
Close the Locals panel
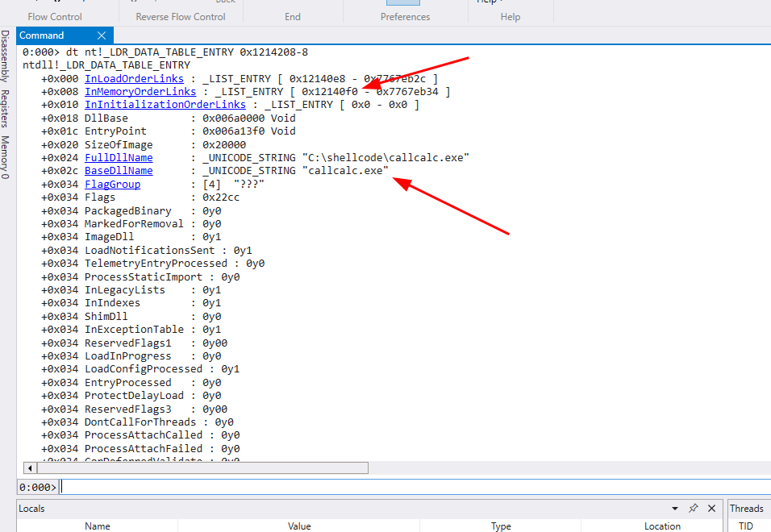[711, 508]
